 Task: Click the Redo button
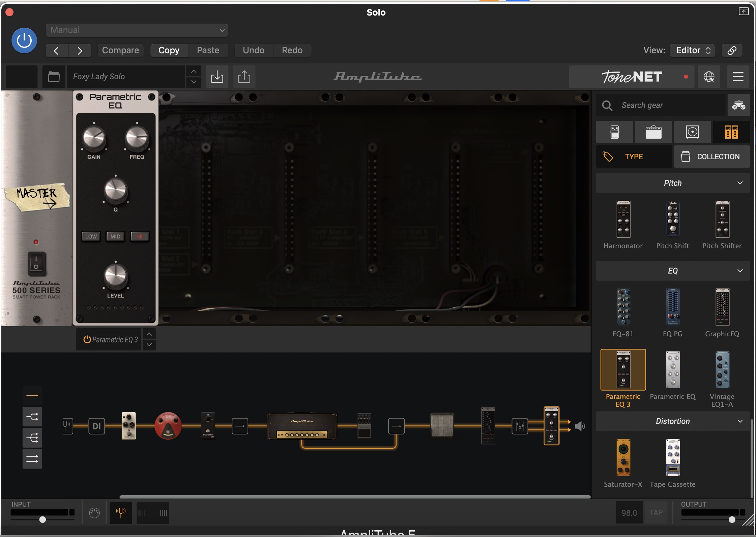point(292,51)
